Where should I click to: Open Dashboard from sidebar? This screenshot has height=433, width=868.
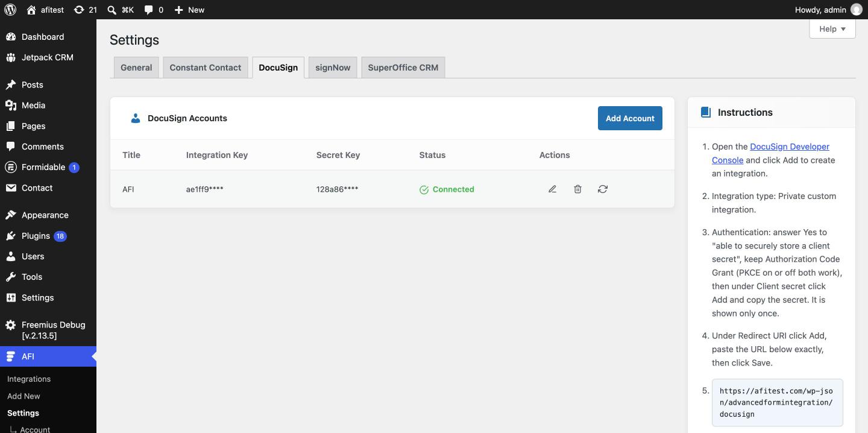(48, 37)
